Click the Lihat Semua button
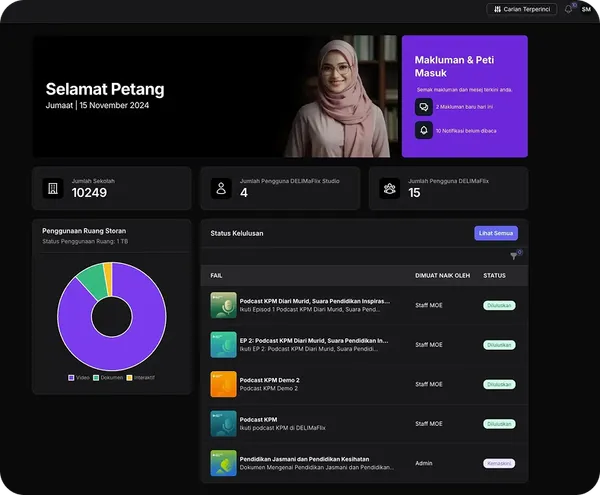The width and height of the screenshot is (600, 495). [x=496, y=233]
